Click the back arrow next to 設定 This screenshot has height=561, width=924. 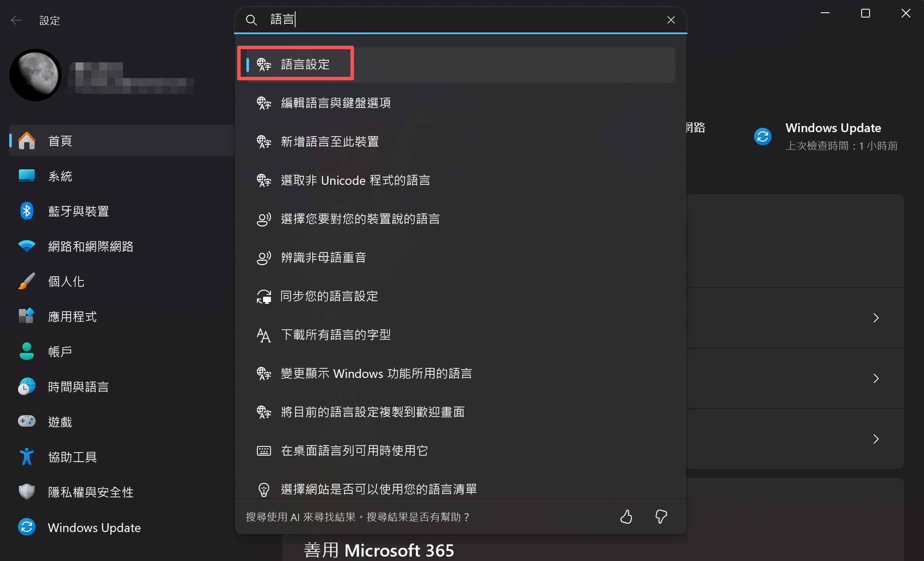[x=16, y=20]
